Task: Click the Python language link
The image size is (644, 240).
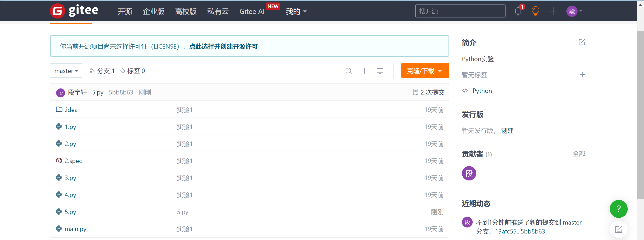Action: coord(482,91)
